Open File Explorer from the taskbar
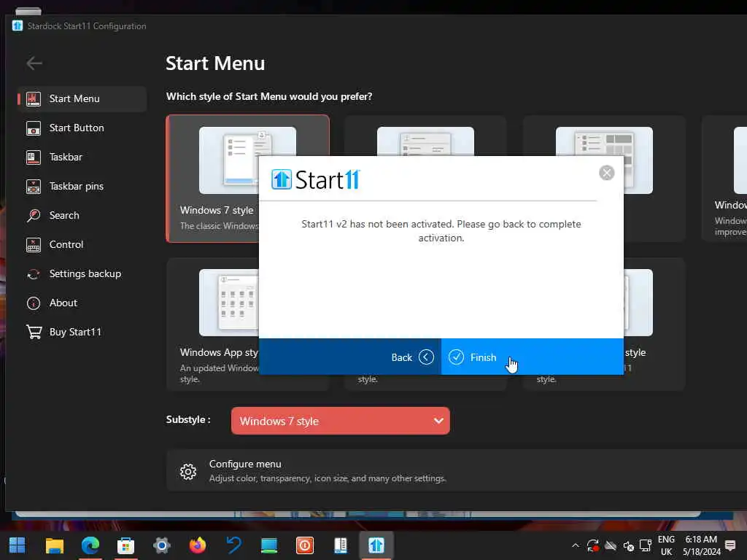This screenshot has width=747, height=560. pos(54,545)
